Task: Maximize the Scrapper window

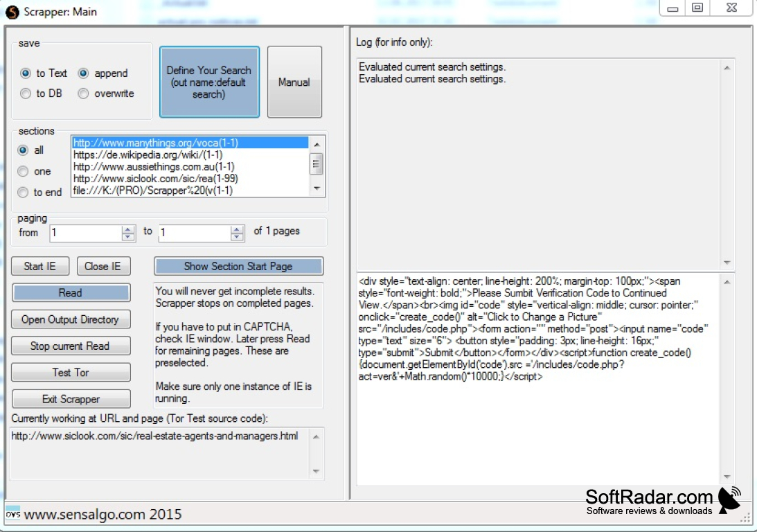Action: [x=697, y=8]
